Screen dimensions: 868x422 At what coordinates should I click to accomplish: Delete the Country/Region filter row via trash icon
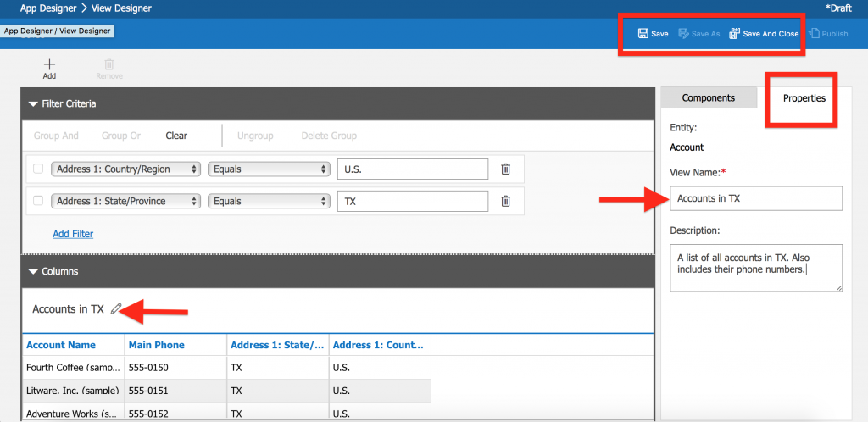(x=505, y=169)
